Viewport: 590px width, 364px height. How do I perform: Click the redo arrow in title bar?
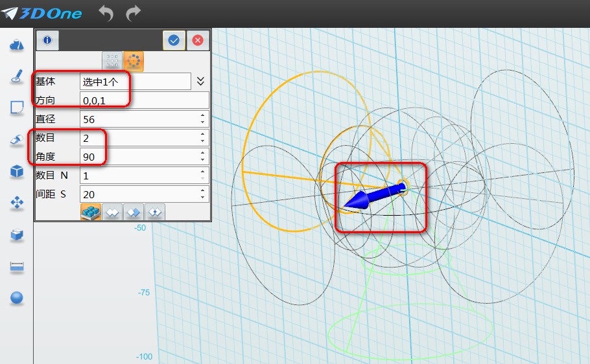pos(133,12)
